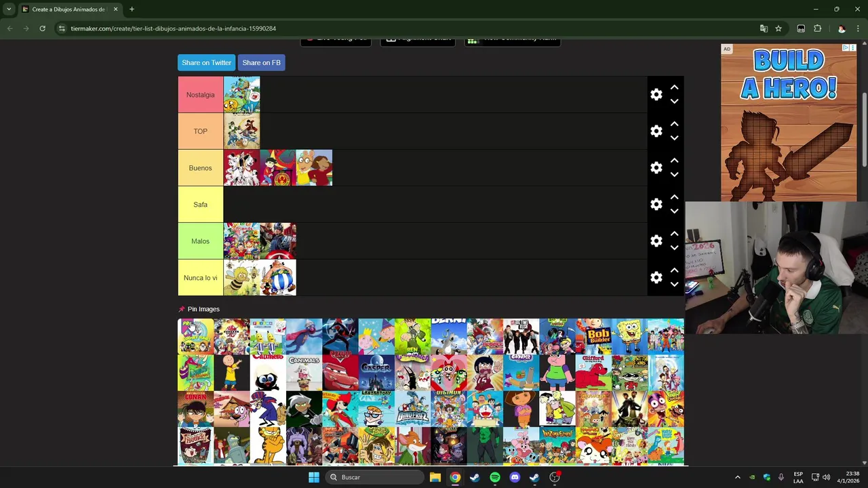Open settings gear for Buenos tier
This screenshot has height=488, width=868.
tap(656, 168)
